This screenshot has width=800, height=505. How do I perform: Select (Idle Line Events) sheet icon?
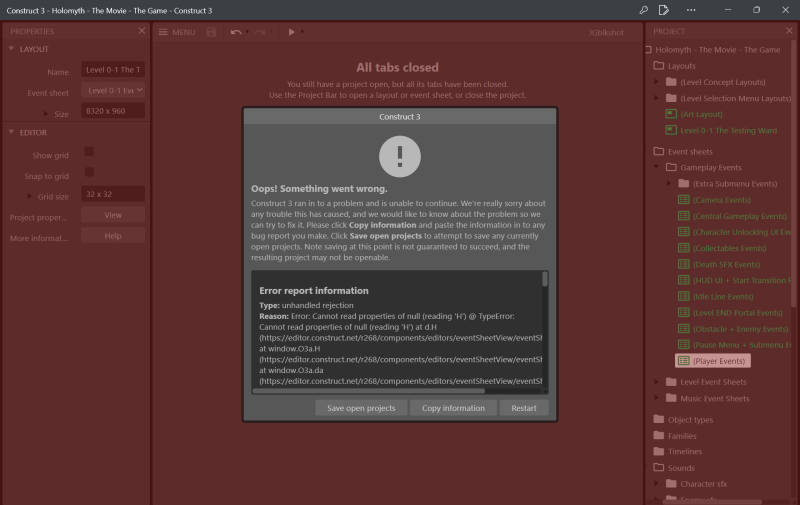[x=684, y=296]
